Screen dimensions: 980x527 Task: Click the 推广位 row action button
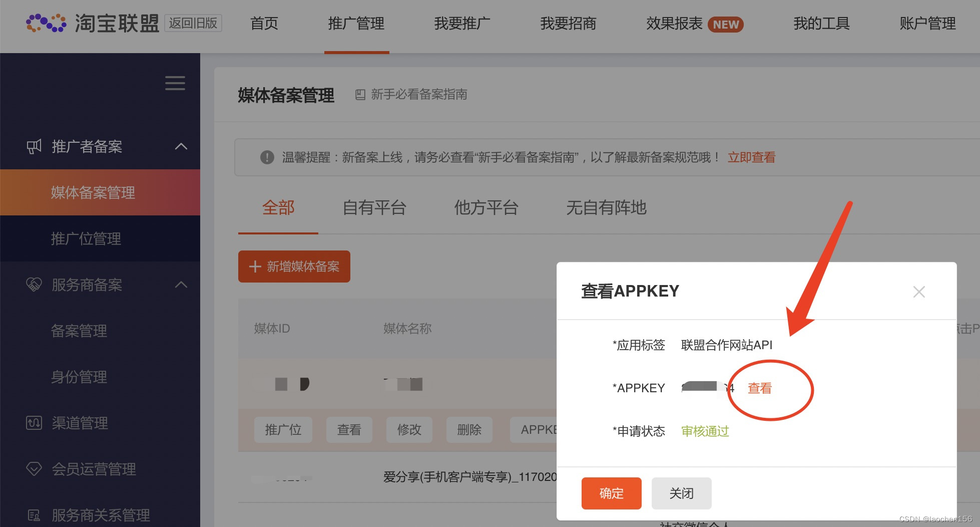(x=283, y=430)
